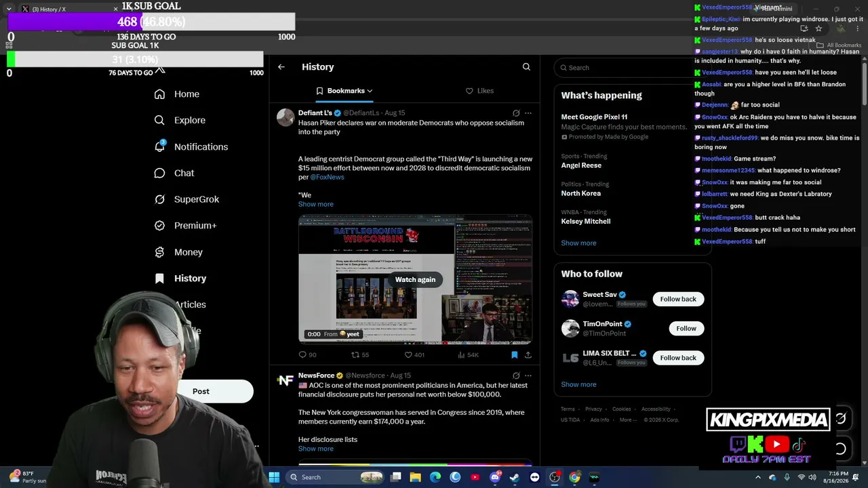Screen dimensions: 868x488
Task: Launch Microsoft Edge from the taskbar
Action: [435, 477]
